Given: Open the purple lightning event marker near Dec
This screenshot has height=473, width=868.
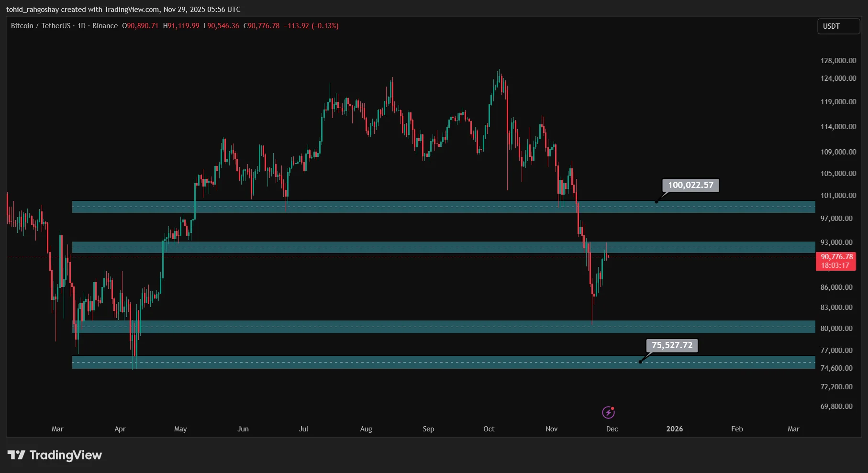Looking at the screenshot, I should click(x=608, y=412).
